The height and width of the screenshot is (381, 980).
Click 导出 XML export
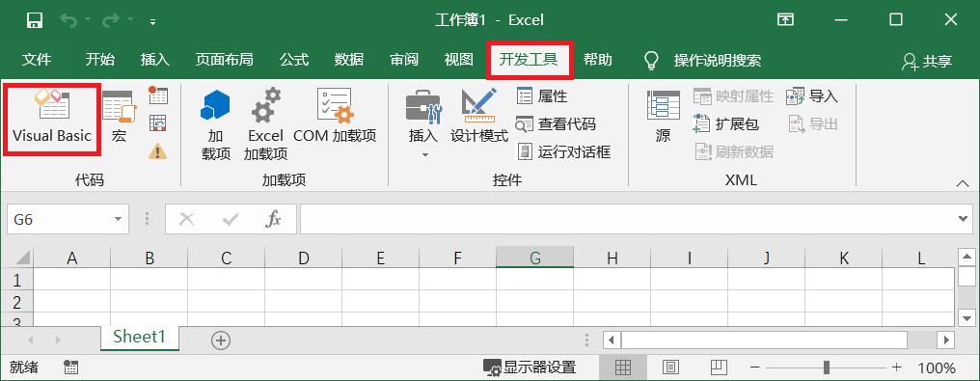click(812, 123)
